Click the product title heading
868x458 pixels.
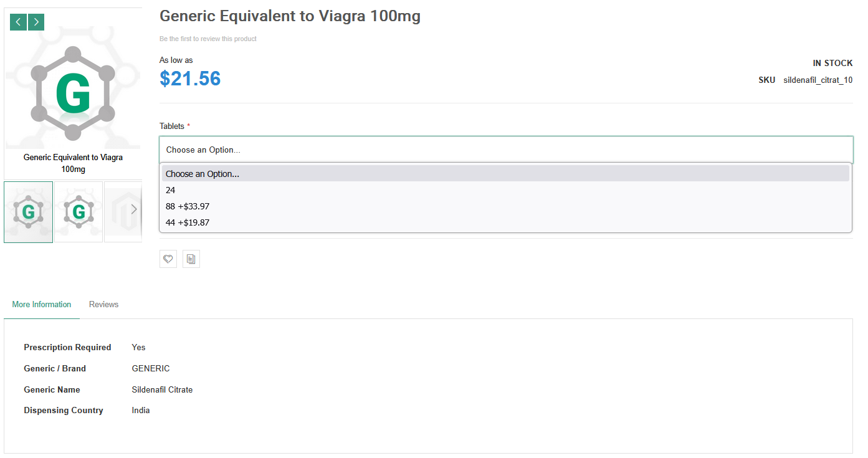tap(290, 16)
